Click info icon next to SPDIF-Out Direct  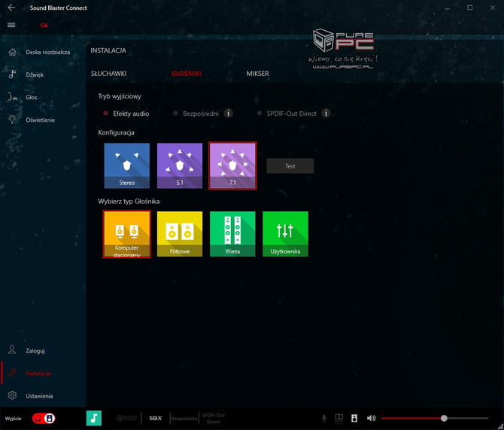[x=326, y=113]
